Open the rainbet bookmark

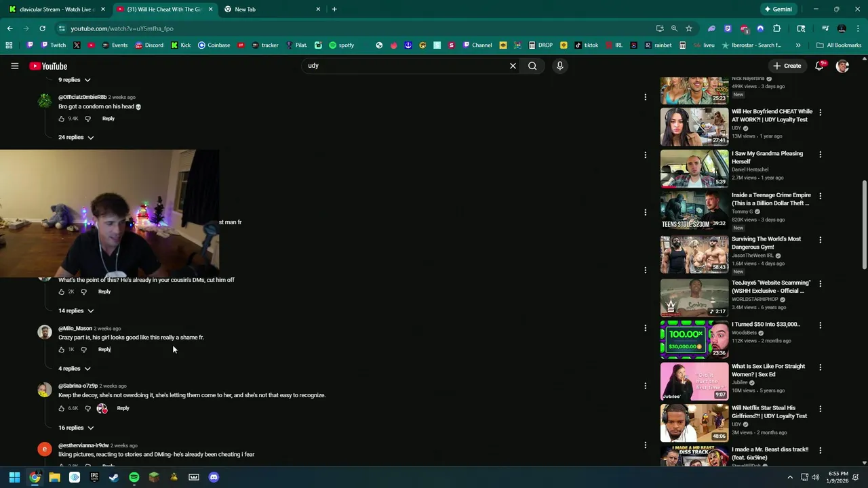[658, 45]
